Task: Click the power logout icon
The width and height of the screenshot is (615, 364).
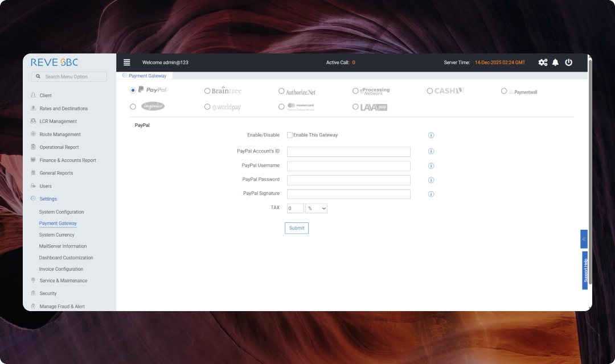Action: 569,63
